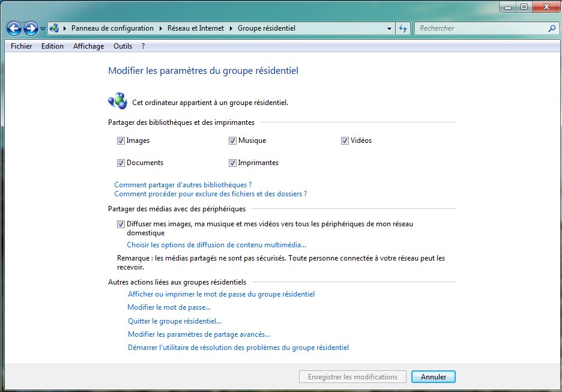Open the recent pages dropdown arrow

(43, 28)
